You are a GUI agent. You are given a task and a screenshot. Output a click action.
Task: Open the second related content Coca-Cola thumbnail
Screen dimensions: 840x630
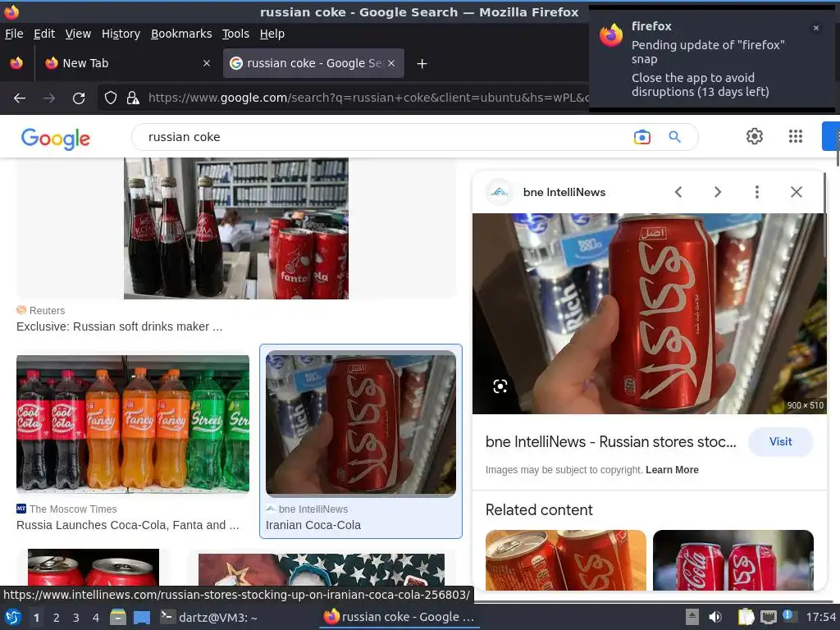point(733,560)
